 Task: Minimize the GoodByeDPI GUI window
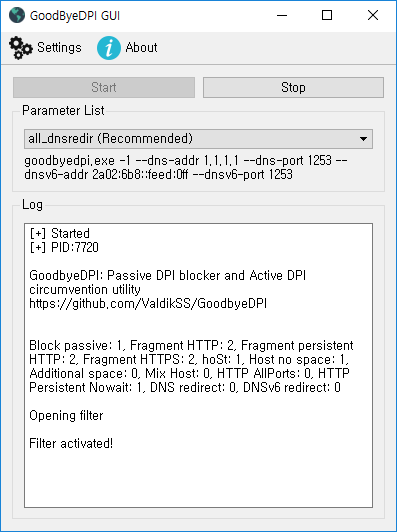coord(282,15)
